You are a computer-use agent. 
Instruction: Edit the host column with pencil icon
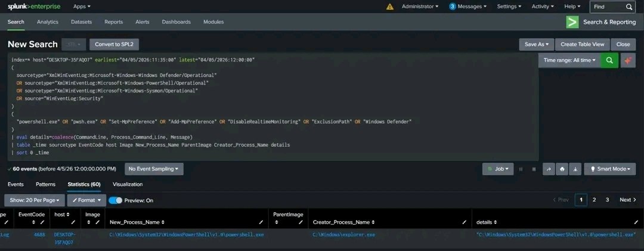point(73,222)
